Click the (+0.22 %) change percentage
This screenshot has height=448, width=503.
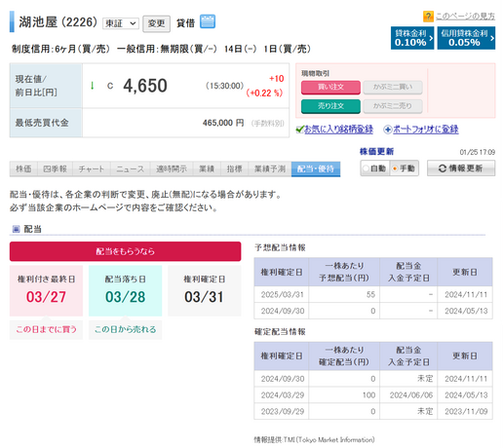pos(264,93)
